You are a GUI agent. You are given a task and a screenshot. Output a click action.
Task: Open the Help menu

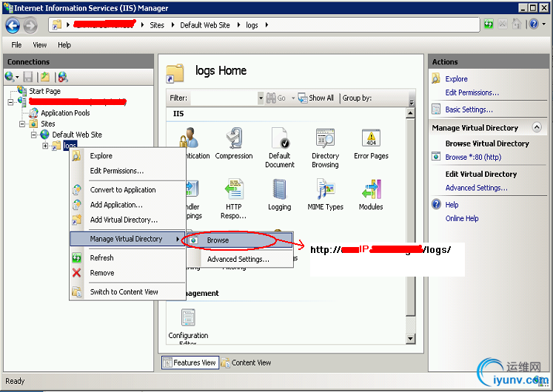(x=64, y=44)
